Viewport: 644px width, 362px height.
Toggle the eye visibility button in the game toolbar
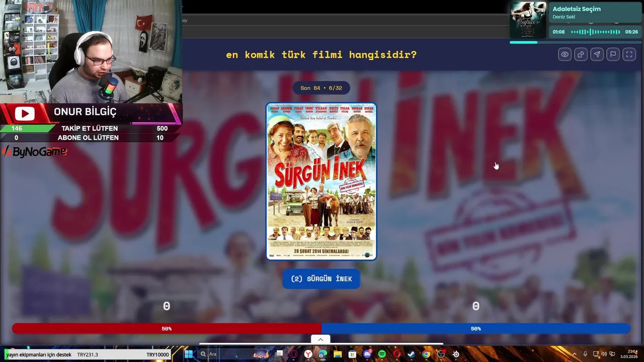pyautogui.click(x=565, y=54)
